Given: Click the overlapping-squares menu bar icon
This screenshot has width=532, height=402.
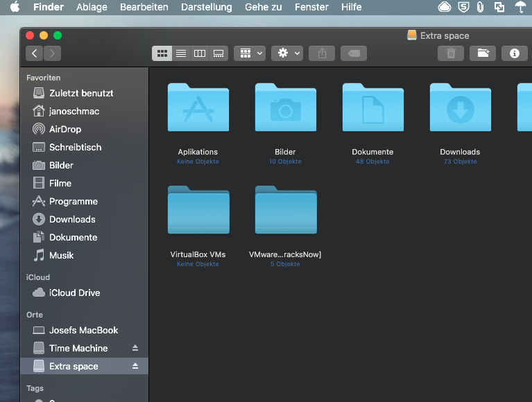Looking at the screenshot, I should [x=499, y=7].
